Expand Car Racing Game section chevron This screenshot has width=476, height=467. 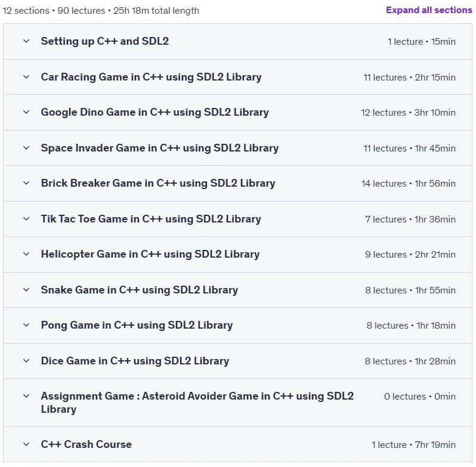click(26, 77)
